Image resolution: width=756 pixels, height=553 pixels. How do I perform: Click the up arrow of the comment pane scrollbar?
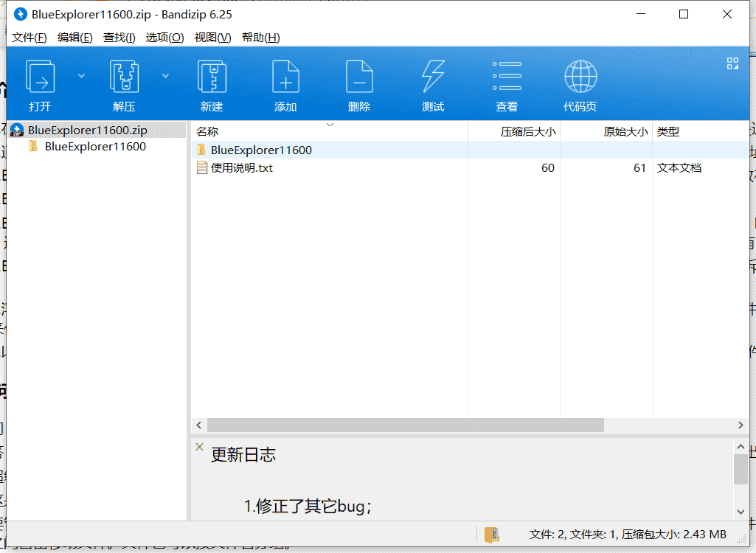pyautogui.click(x=741, y=447)
